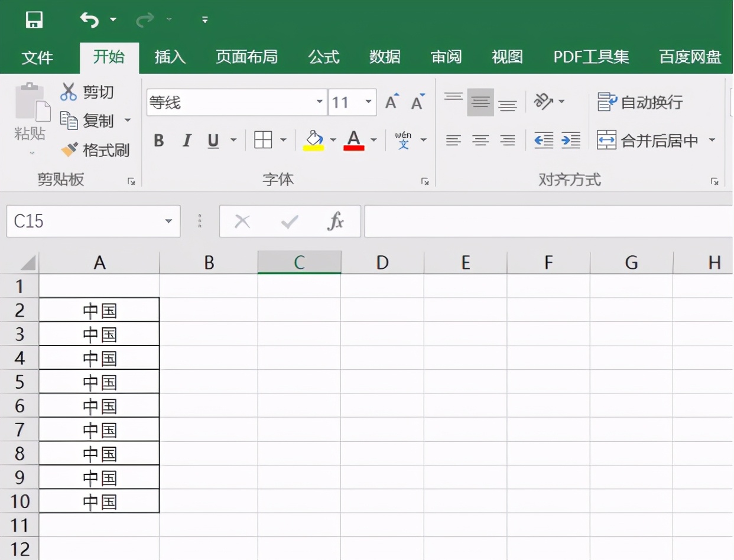Toggle Bold formatting
This screenshot has height=560, width=734.
[158, 141]
